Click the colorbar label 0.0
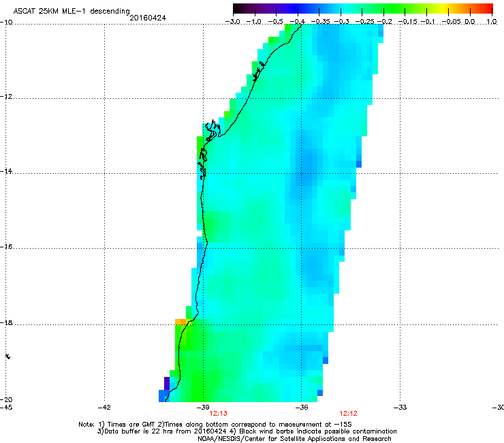The width and height of the screenshot is (504, 443). click(470, 22)
